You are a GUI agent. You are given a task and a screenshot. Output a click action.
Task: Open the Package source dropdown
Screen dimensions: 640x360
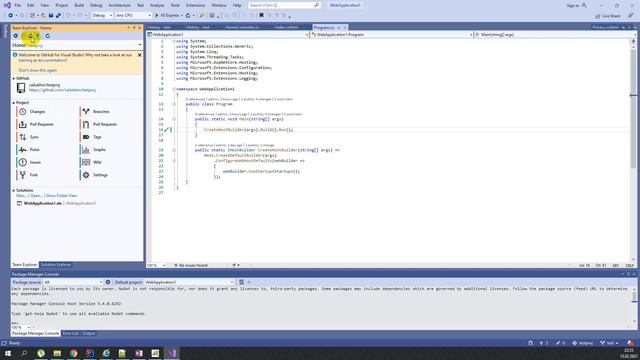pos(73,282)
